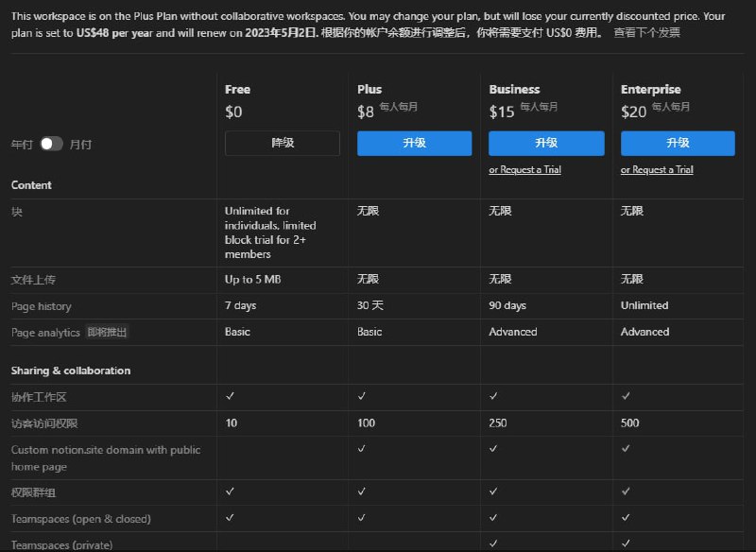756x552 pixels.
Task: Click the $8 price under Plus
Action: [x=366, y=112]
